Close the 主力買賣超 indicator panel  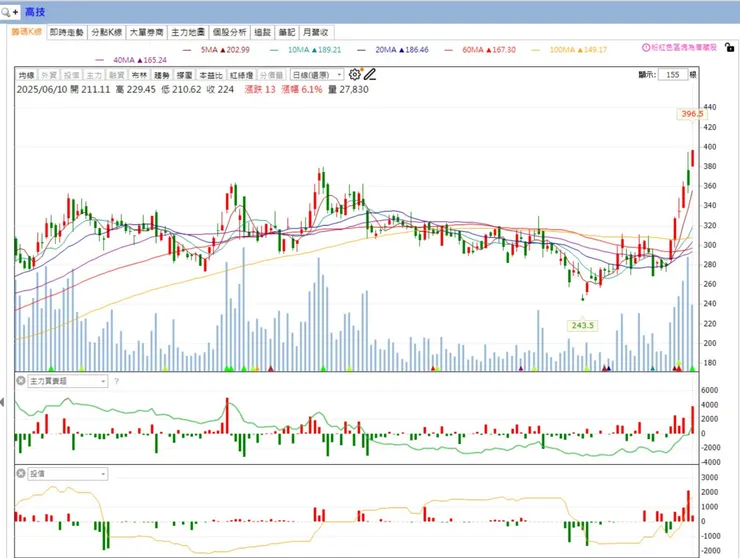21,380
